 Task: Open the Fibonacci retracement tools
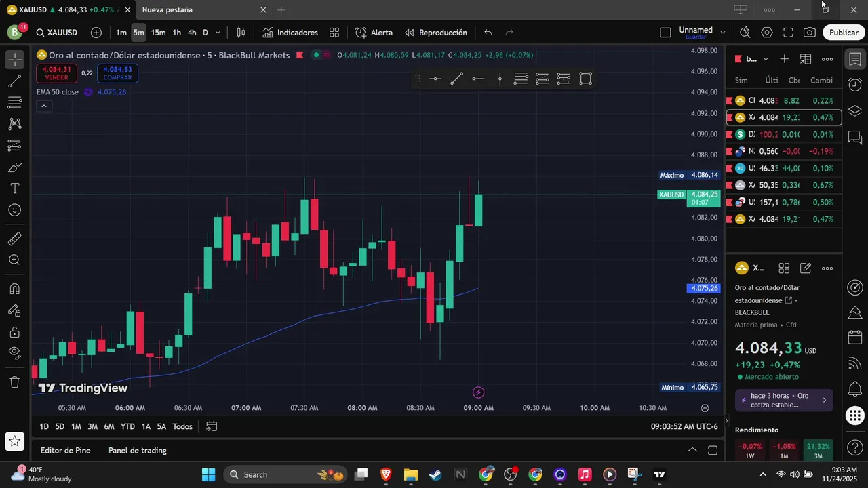(x=14, y=102)
